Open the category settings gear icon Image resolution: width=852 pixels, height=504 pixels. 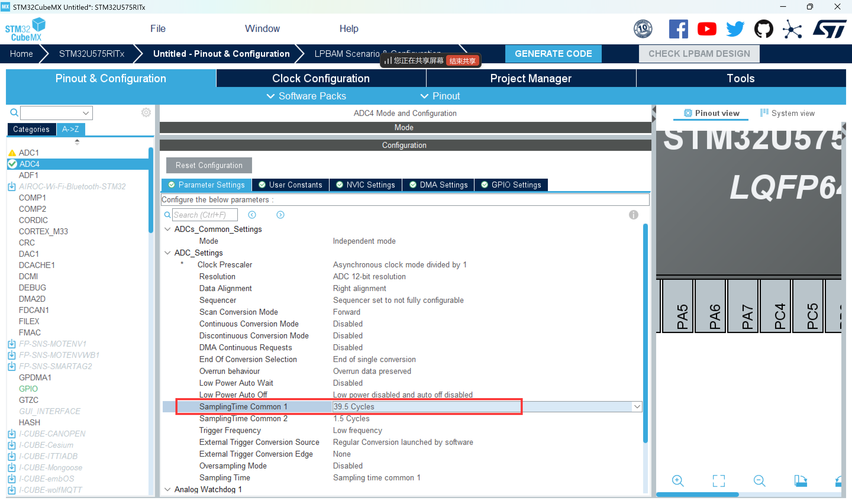pos(146,113)
